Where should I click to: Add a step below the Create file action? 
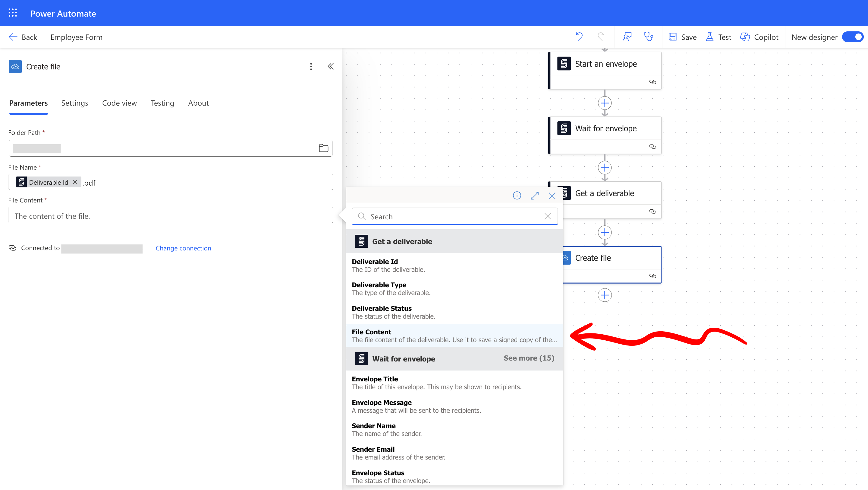pos(605,295)
